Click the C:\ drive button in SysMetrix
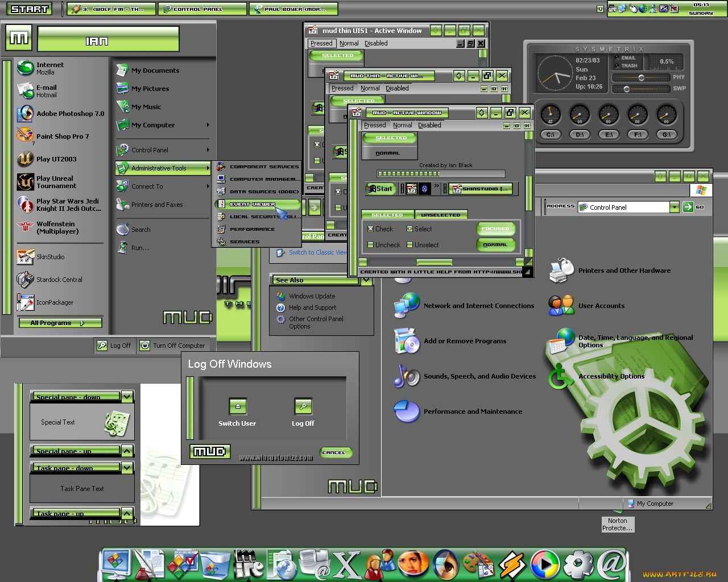728x582 pixels. pos(551,135)
